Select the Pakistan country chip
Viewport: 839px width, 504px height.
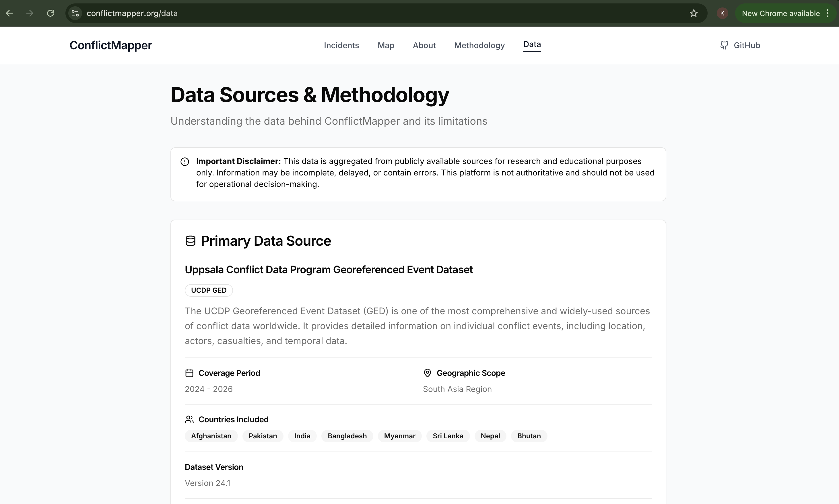pyautogui.click(x=263, y=436)
